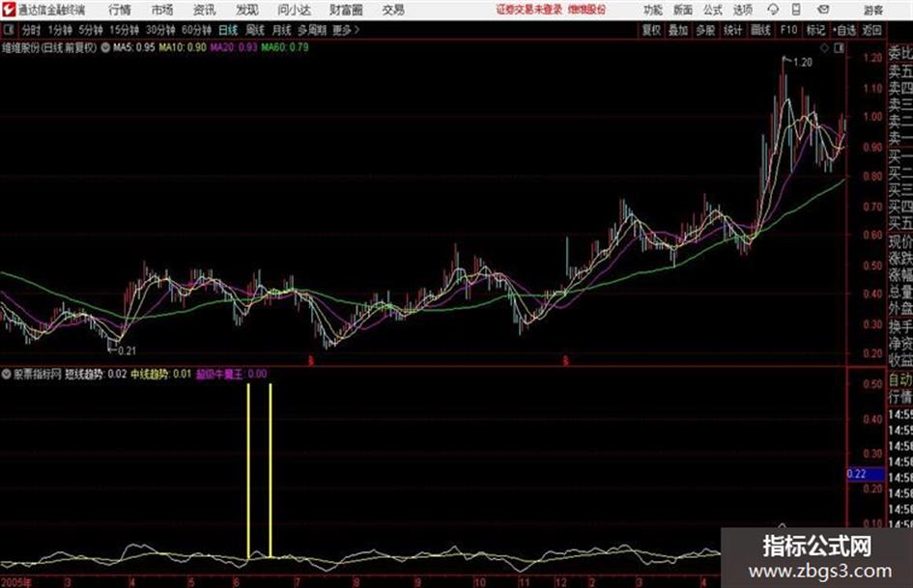Click the first yellow signal bar
The image size is (913, 588).
pos(248,470)
